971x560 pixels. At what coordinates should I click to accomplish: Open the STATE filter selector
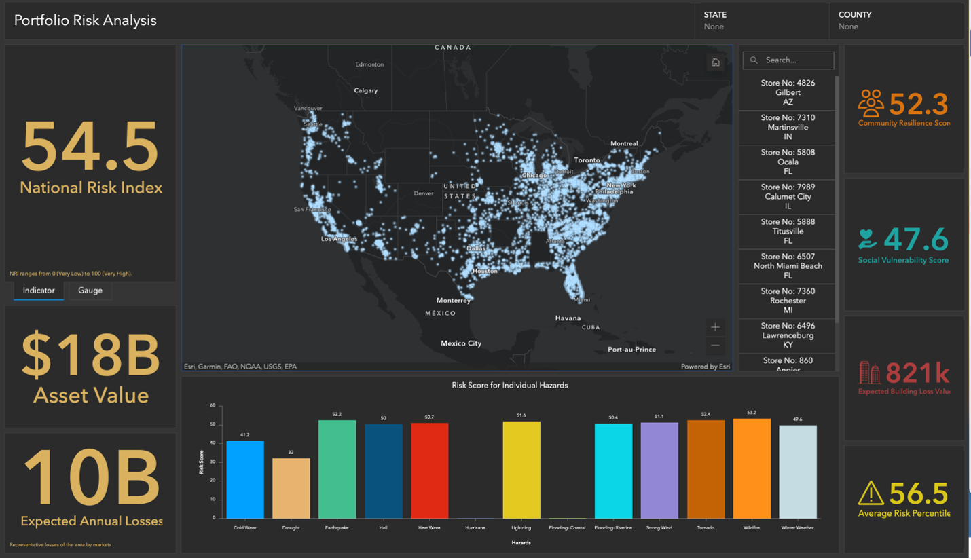[x=761, y=20]
